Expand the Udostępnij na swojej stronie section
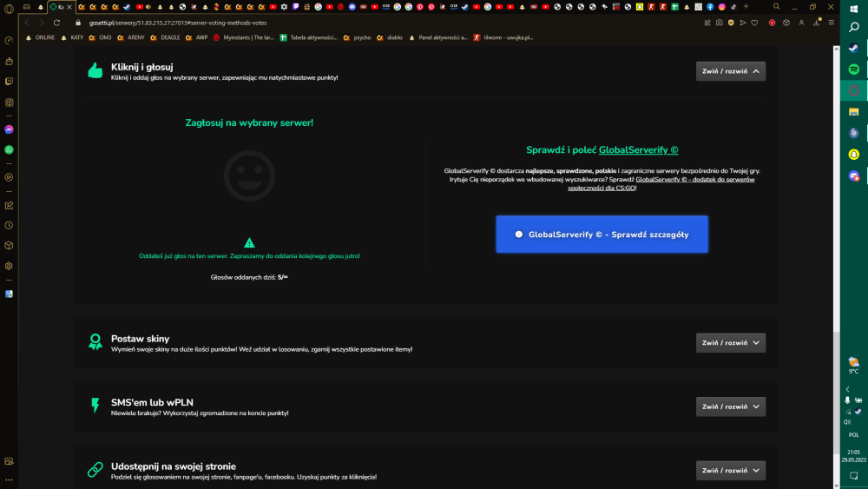Image resolution: width=868 pixels, height=489 pixels. tap(731, 470)
